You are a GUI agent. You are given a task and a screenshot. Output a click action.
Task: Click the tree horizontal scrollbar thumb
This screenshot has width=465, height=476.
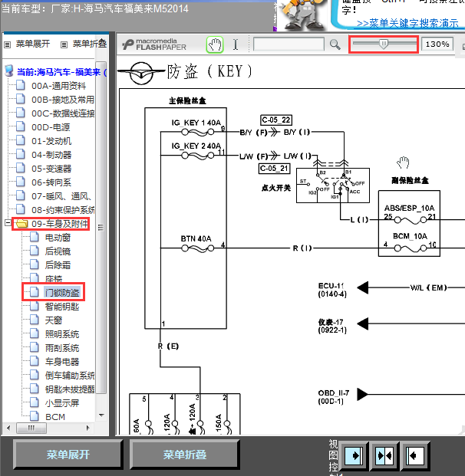click(31, 428)
